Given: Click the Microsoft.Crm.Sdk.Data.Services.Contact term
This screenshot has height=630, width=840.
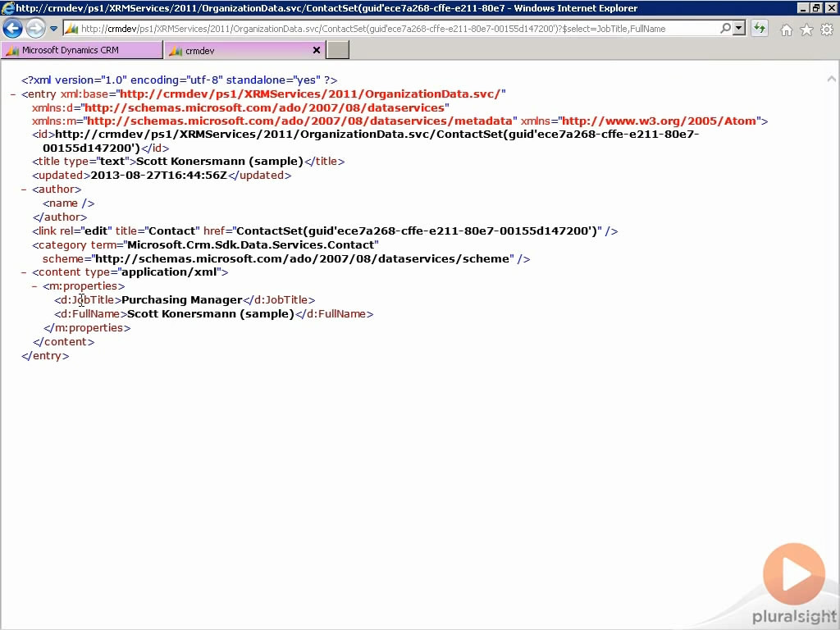Looking at the screenshot, I should [x=251, y=244].
